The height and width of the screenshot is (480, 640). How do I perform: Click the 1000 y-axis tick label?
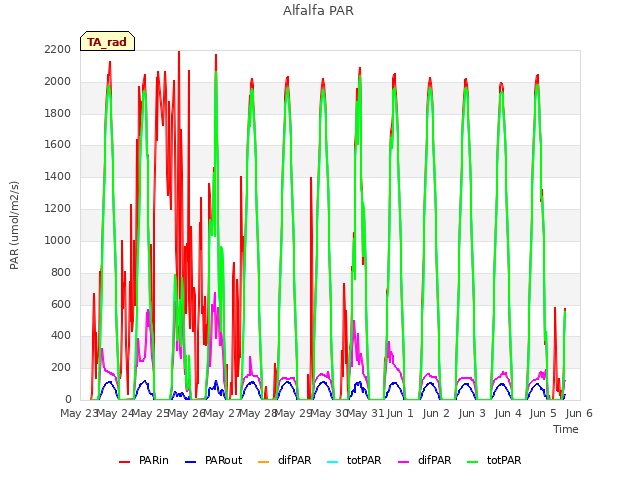point(58,240)
